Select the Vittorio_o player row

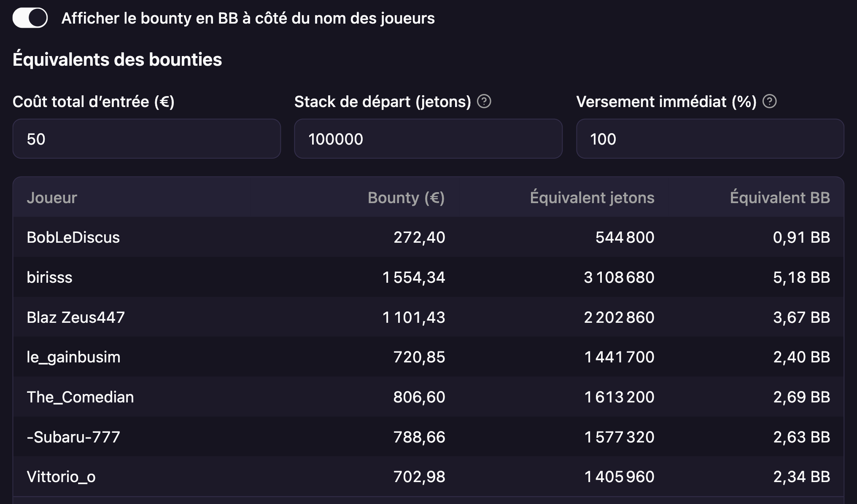click(x=428, y=477)
